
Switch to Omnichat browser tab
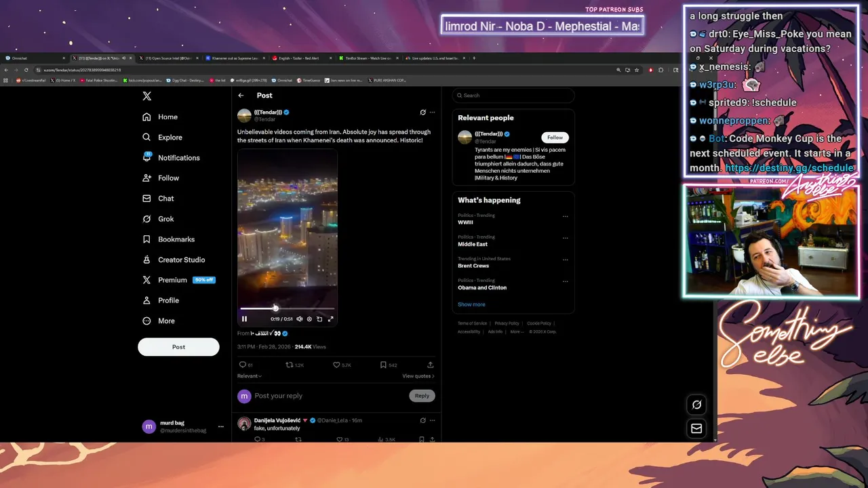tap(35, 58)
